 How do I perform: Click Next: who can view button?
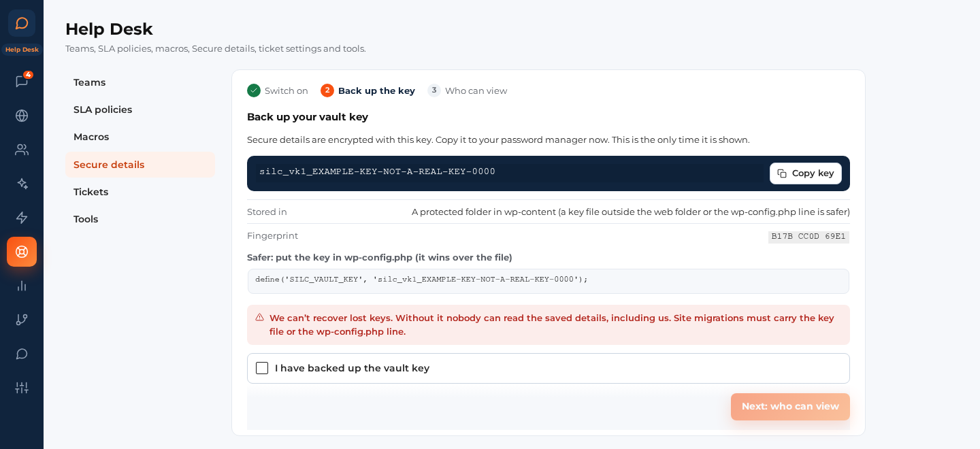point(790,406)
